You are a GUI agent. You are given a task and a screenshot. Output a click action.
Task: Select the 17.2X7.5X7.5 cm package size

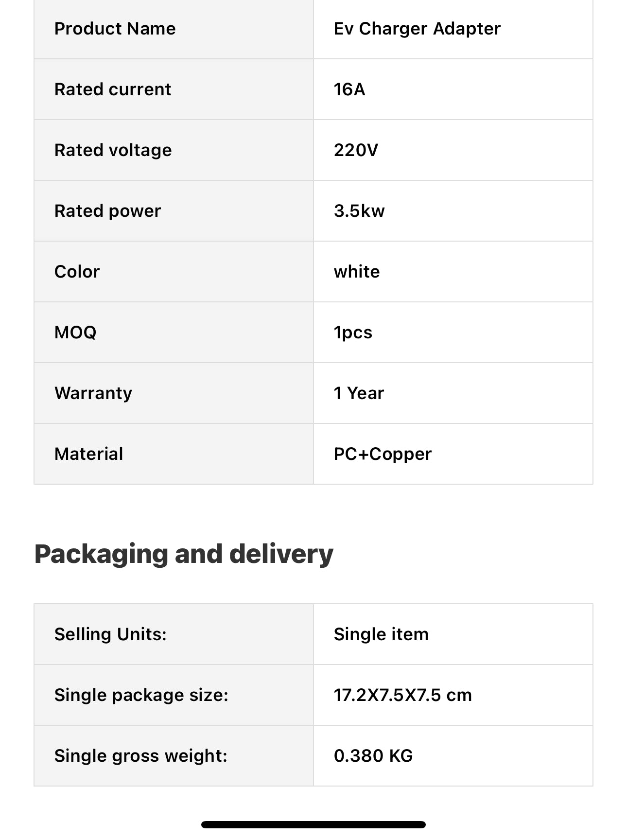[402, 695]
